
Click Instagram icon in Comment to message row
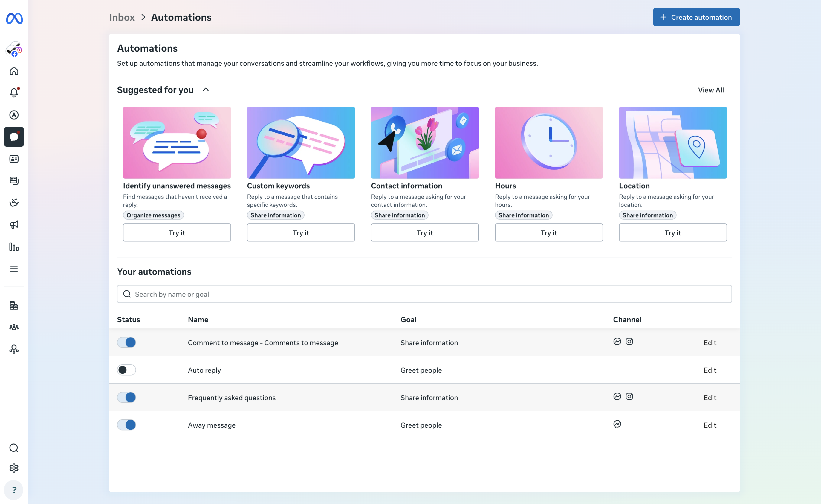coord(629,342)
